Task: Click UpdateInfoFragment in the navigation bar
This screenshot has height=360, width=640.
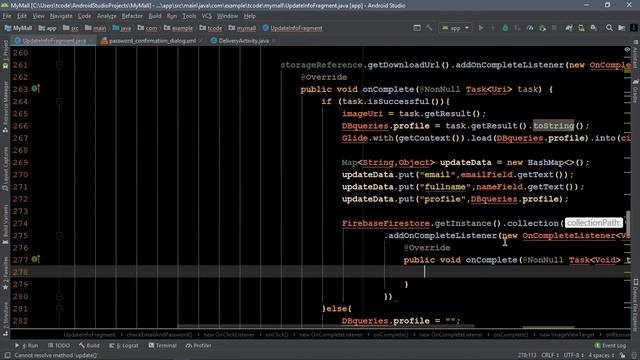Action: (x=292, y=28)
